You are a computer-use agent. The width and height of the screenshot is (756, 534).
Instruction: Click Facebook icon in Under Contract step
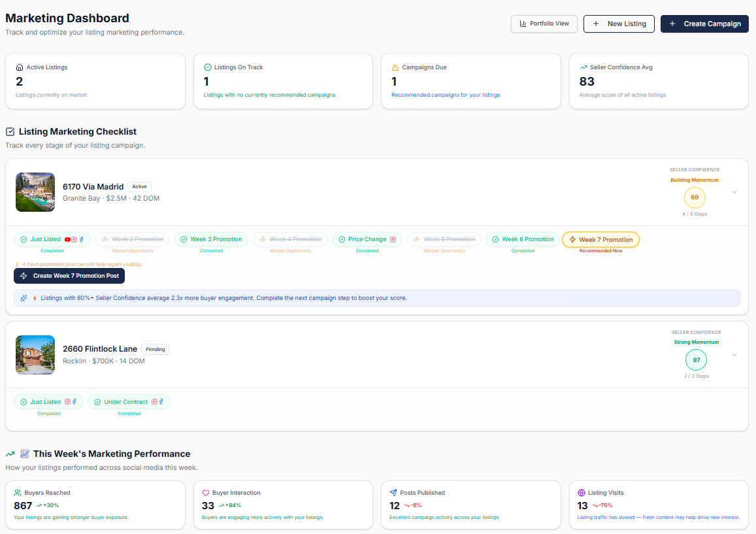point(161,402)
